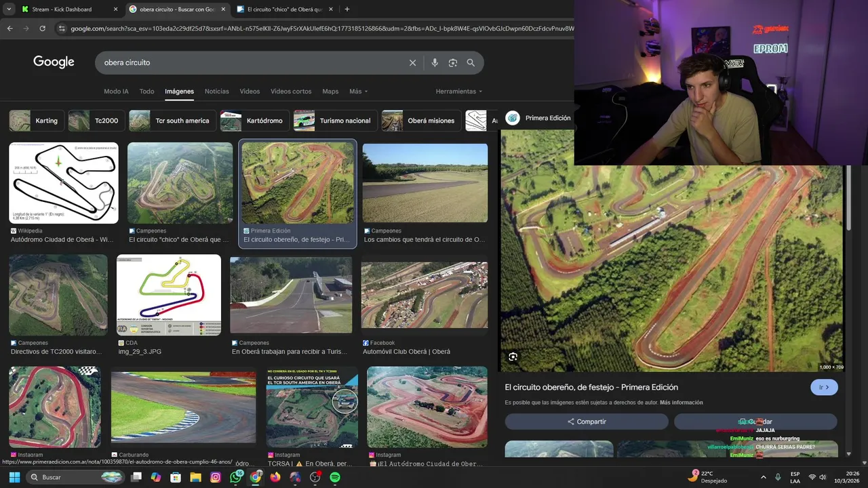Click the microphone tray icon
Screen dimensions: 868x488
click(x=778, y=477)
